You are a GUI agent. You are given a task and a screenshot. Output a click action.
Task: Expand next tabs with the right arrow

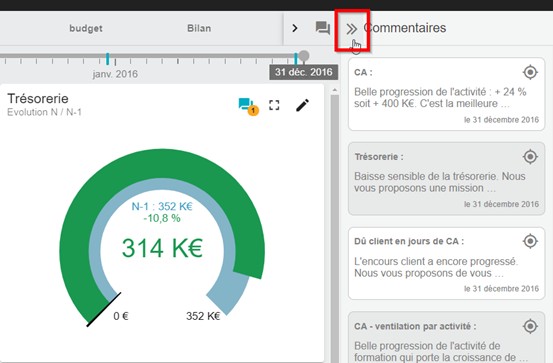tap(295, 28)
